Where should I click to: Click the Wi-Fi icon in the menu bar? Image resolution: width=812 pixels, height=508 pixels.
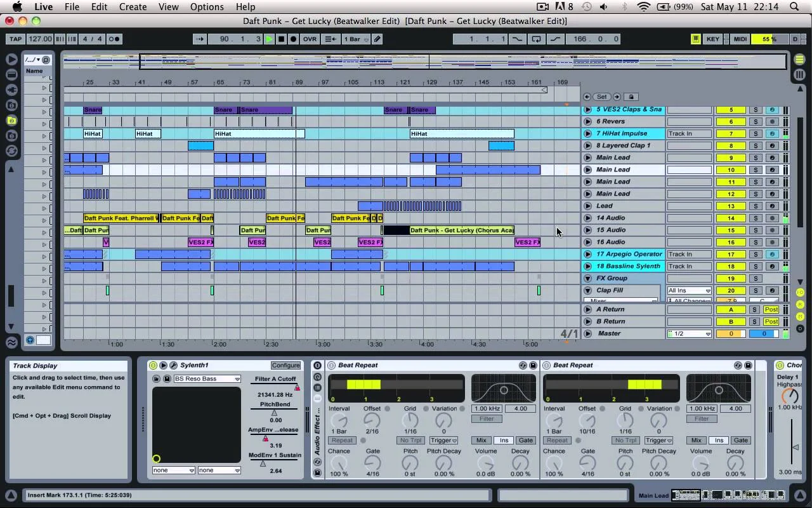644,7
